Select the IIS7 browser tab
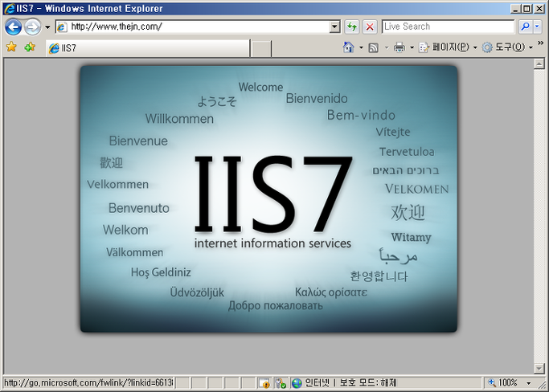 pyautogui.click(x=148, y=48)
